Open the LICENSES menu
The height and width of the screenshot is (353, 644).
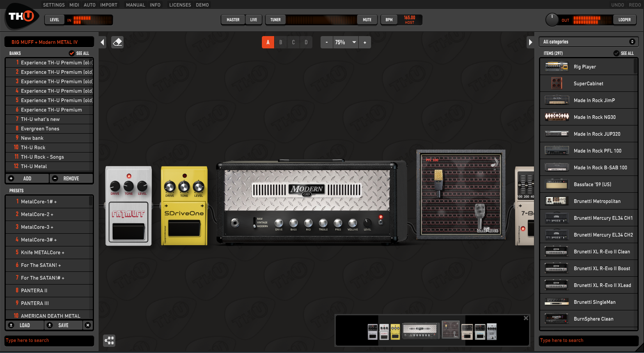[180, 5]
